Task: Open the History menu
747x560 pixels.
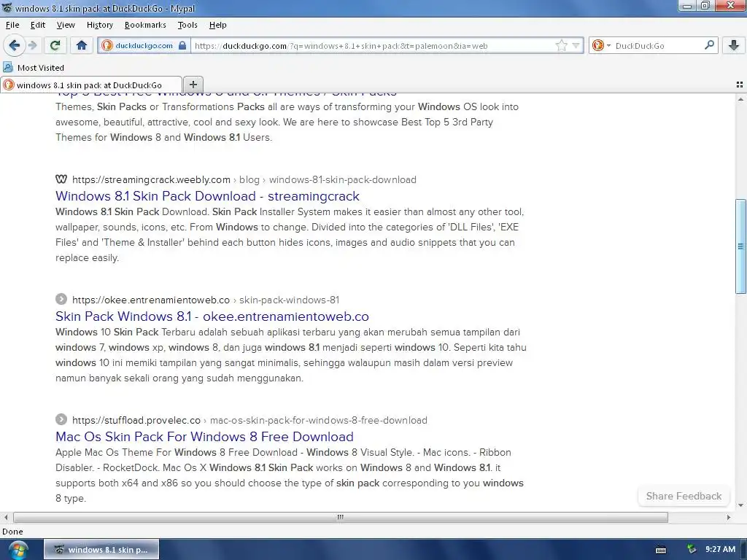Action: (99, 25)
